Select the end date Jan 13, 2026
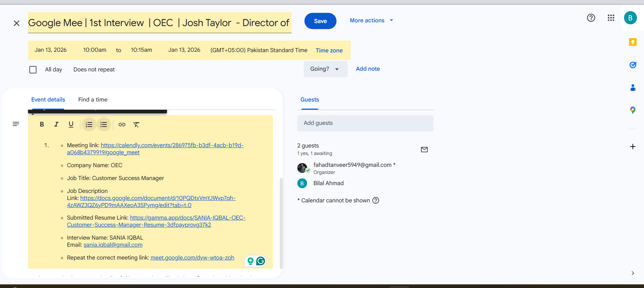Viewport: 644px width, 288px height. 184,50
